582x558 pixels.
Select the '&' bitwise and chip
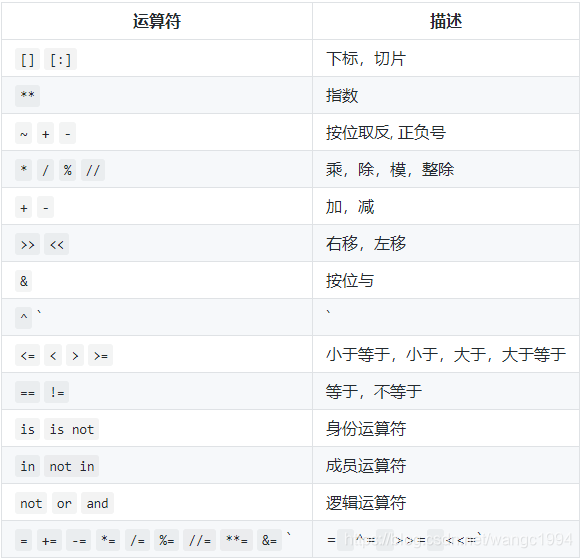pos(23,281)
